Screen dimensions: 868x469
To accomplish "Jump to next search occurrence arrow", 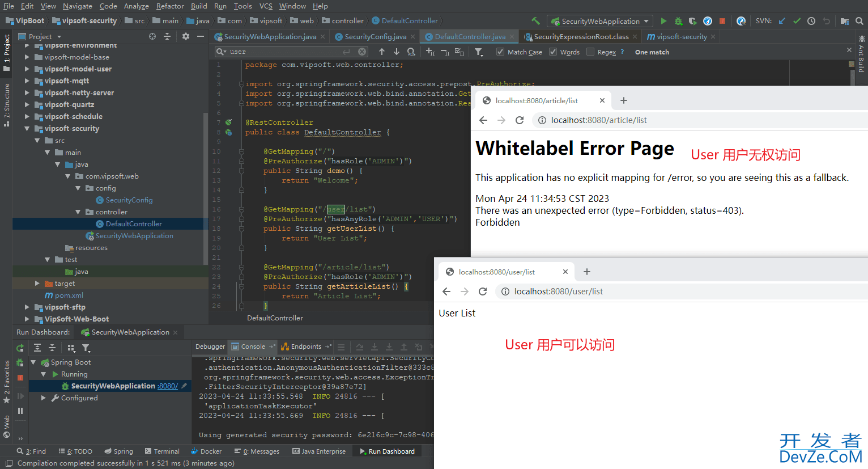I will coord(396,52).
